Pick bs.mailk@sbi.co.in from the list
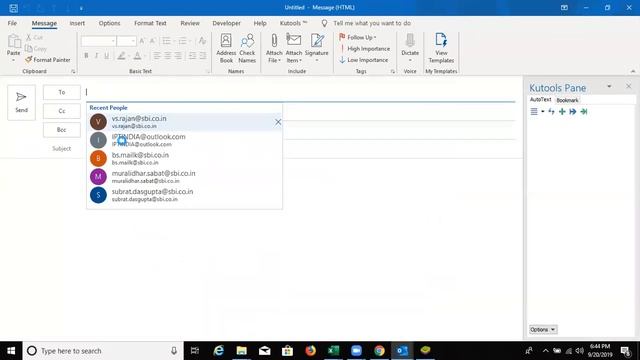 point(184,158)
